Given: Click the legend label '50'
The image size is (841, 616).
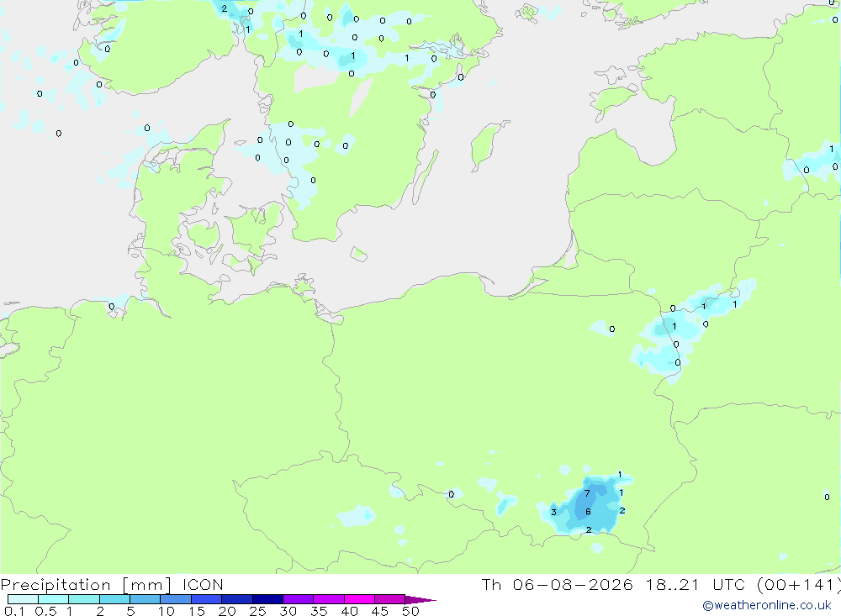Looking at the screenshot, I should click(x=410, y=611).
